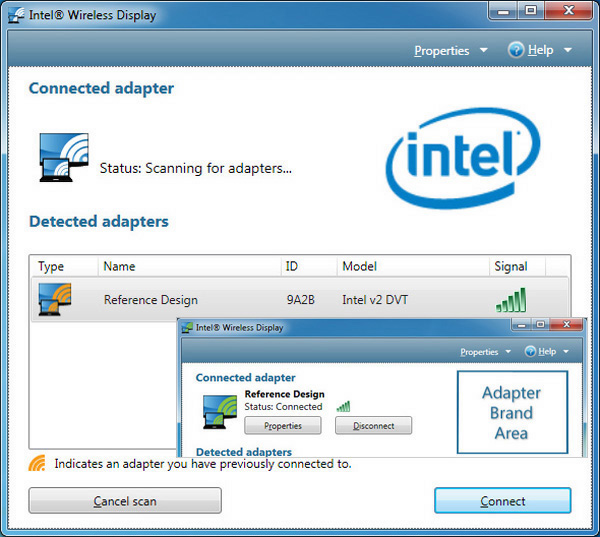Click the Connect button
Screen dimensions: 600x537
click(x=502, y=501)
